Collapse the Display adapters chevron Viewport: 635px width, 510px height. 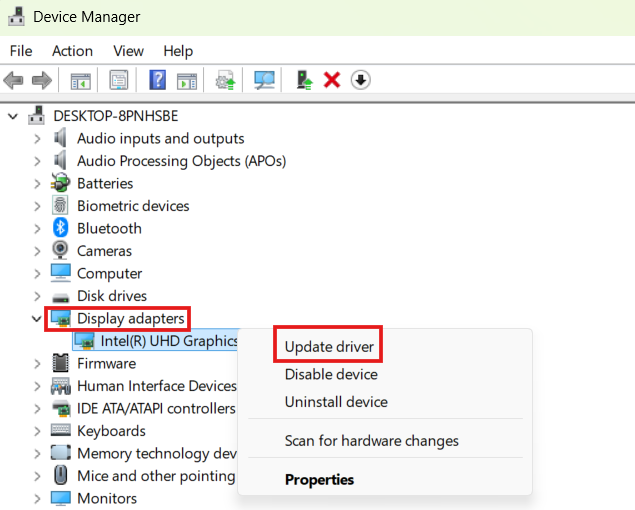36,319
